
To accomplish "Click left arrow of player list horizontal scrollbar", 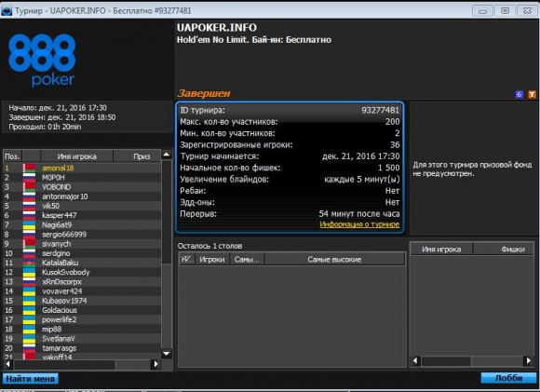I will [x=8, y=364].
